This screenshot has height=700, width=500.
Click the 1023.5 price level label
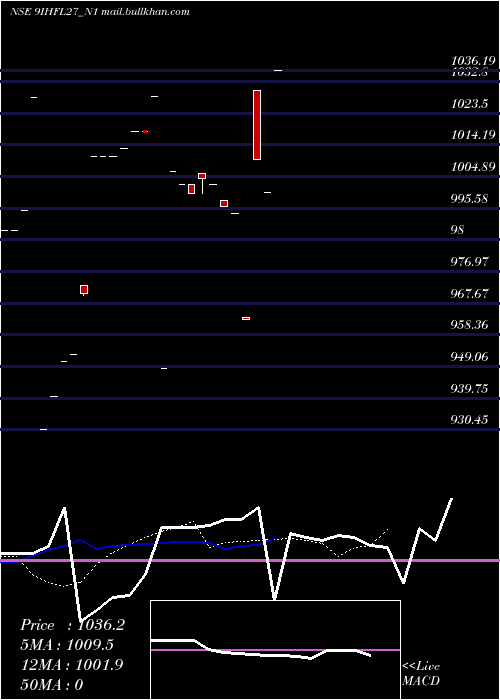(x=469, y=104)
